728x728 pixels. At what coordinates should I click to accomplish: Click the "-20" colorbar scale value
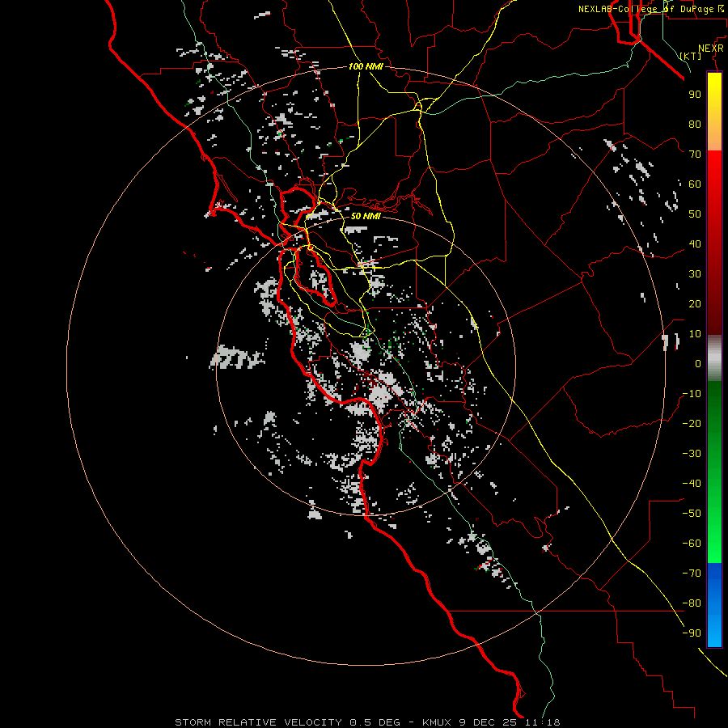pyautogui.click(x=692, y=423)
